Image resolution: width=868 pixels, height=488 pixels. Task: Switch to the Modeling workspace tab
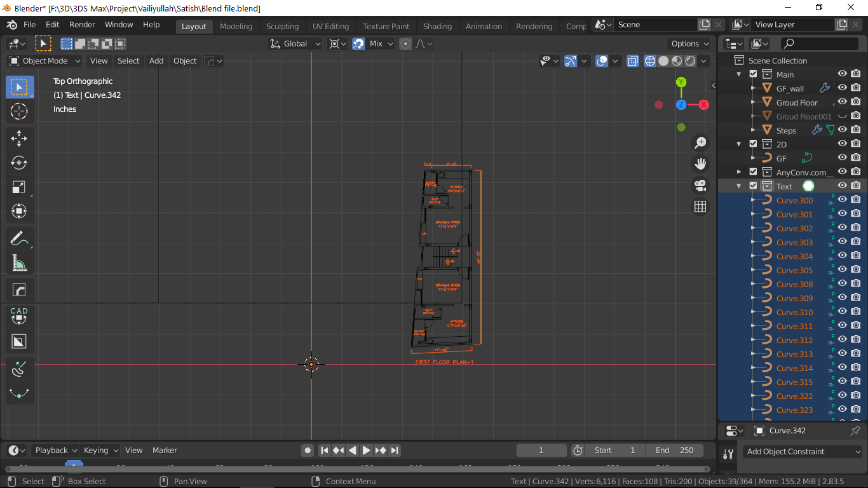[x=236, y=26]
